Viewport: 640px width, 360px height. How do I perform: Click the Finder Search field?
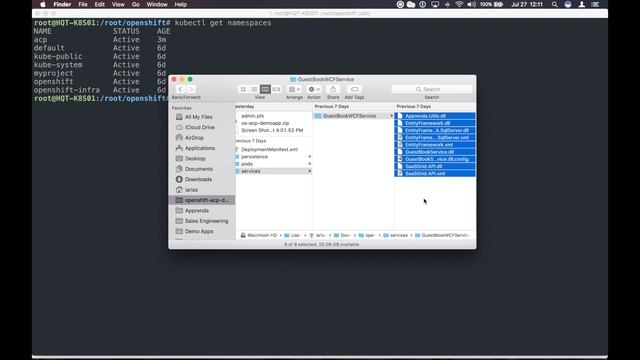[x=431, y=89]
